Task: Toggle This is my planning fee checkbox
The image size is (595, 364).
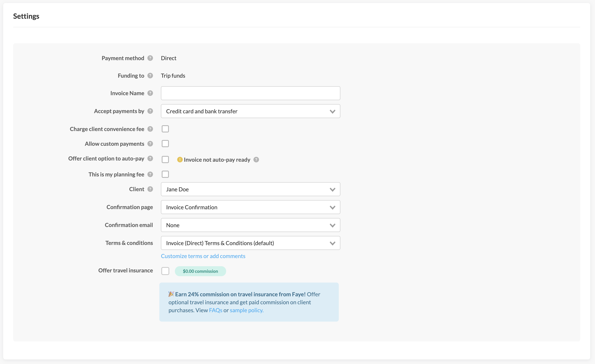Action: [165, 174]
